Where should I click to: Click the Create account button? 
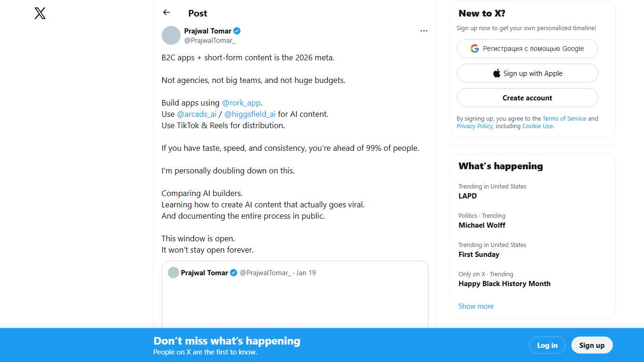click(x=527, y=98)
